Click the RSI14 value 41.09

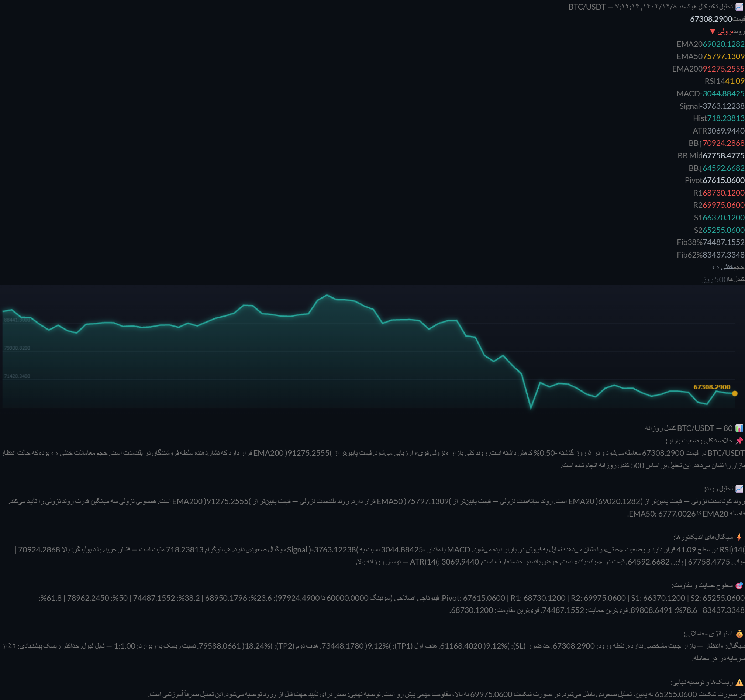(735, 81)
